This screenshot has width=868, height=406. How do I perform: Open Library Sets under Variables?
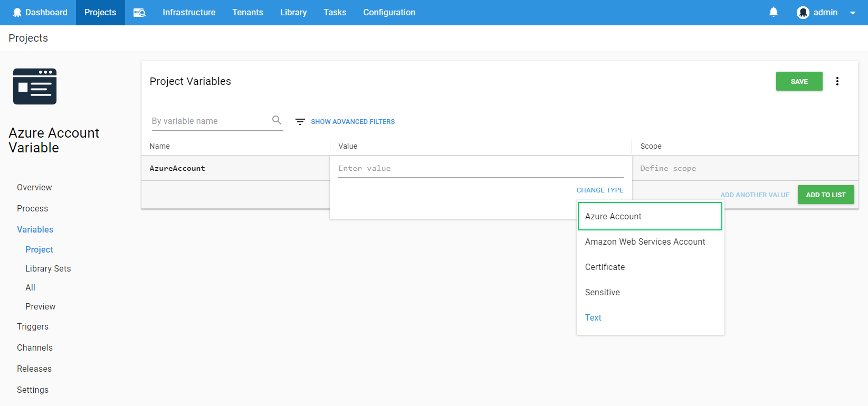point(48,269)
